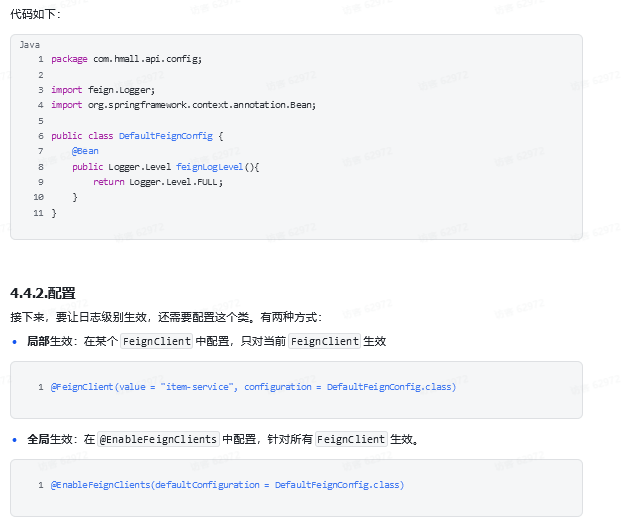Click the import line for org.springframework Bean annotation

tap(184, 105)
